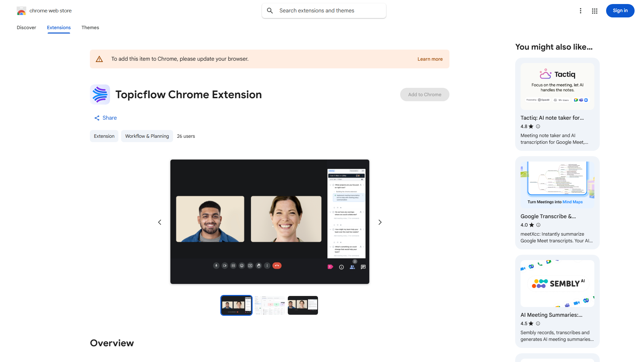
Task: Select the third screenshot thumbnail
Action: 303,305
